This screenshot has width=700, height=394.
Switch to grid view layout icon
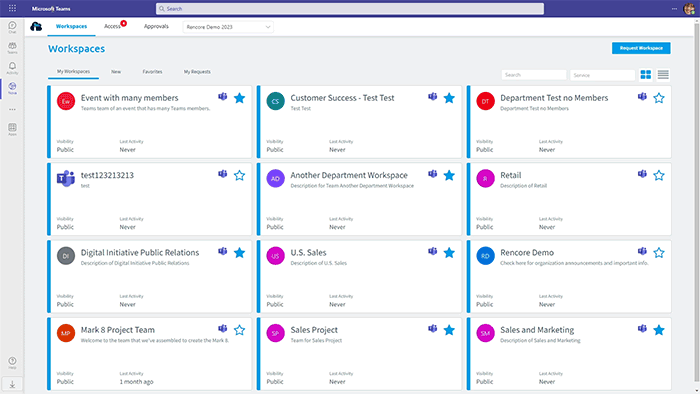pos(646,75)
